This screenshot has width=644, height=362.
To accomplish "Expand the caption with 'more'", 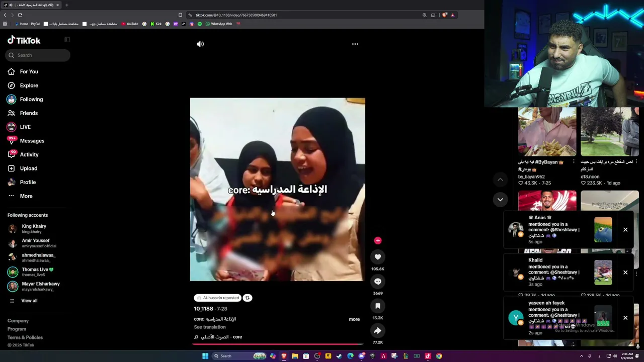I will click(x=354, y=319).
